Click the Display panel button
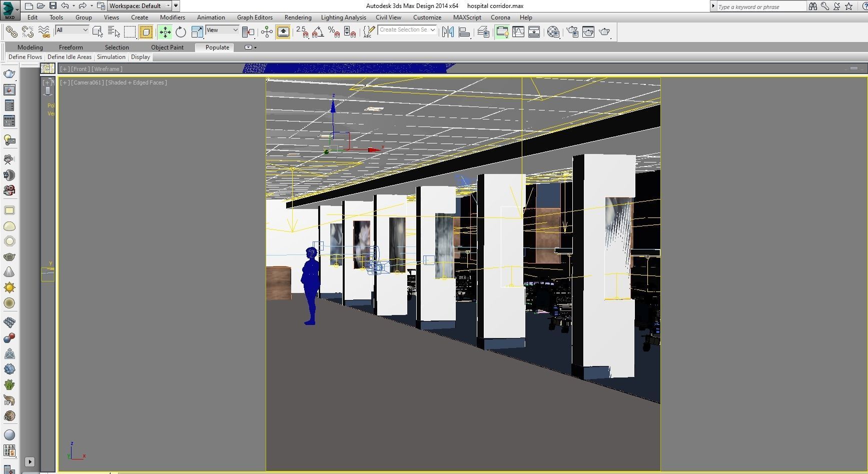 tap(141, 57)
